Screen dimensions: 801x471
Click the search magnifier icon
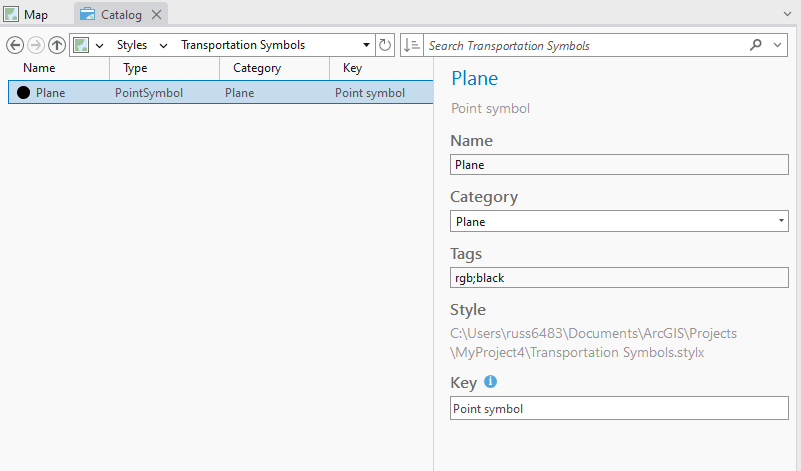(756, 46)
